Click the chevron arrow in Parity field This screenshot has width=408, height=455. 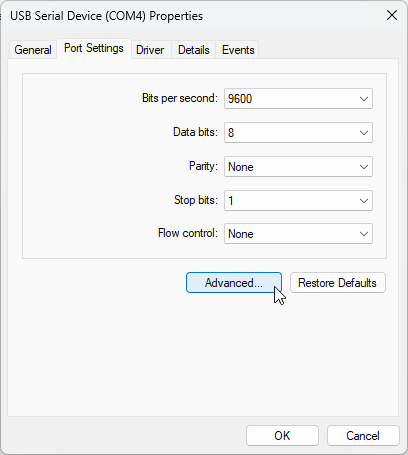(364, 167)
